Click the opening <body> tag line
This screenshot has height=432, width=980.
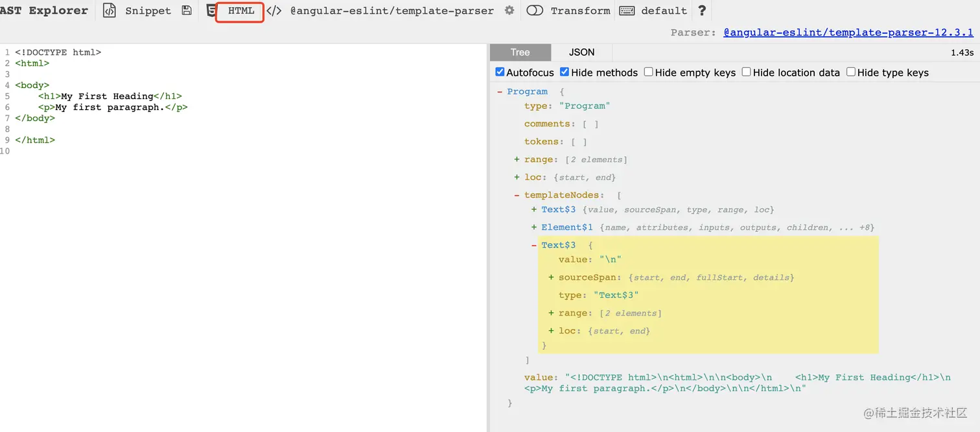click(32, 85)
